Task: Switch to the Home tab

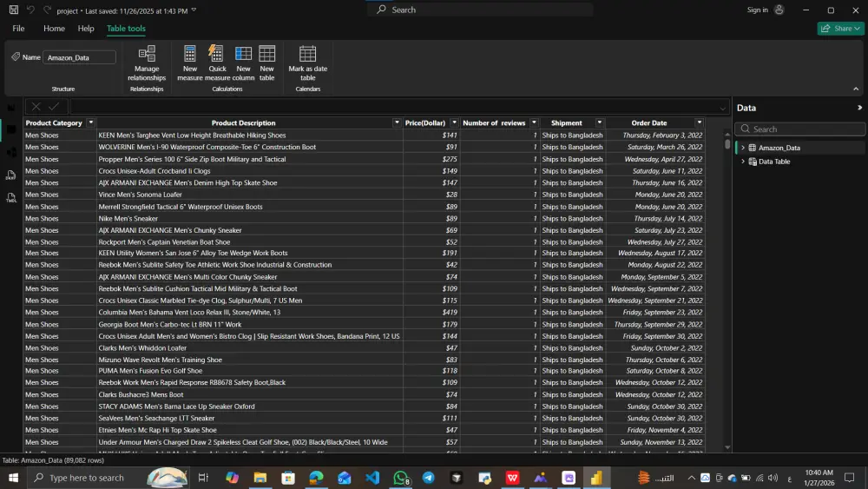Action: pyautogui.click(x=54, y=29)
